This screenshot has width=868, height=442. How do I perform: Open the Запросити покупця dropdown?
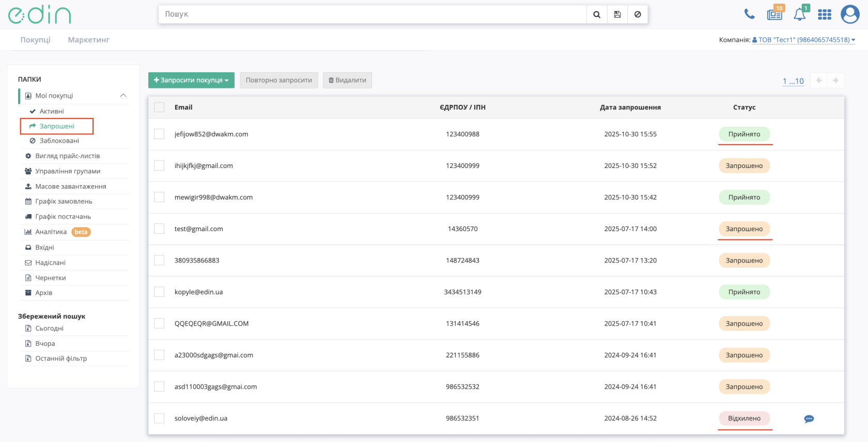[x=191, y=80]
